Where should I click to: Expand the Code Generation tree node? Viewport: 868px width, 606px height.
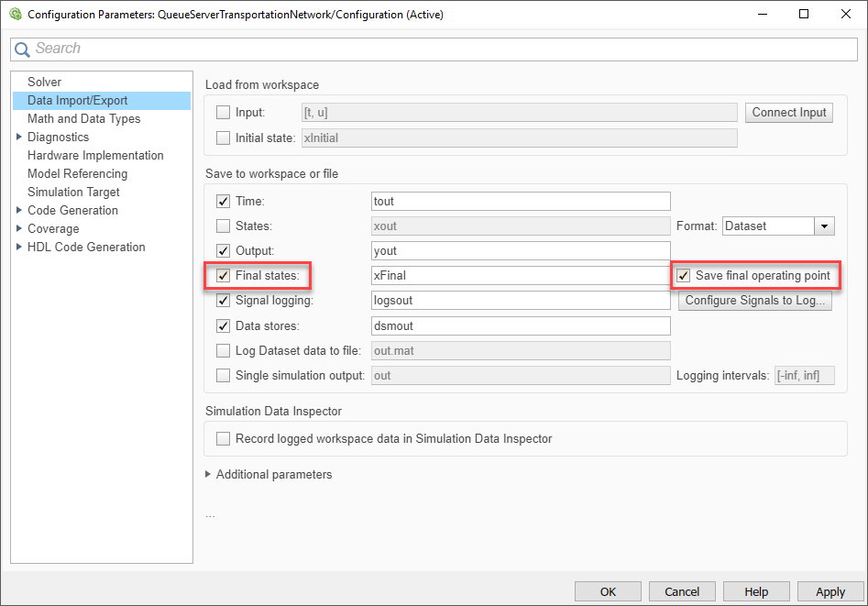[18, 210]
